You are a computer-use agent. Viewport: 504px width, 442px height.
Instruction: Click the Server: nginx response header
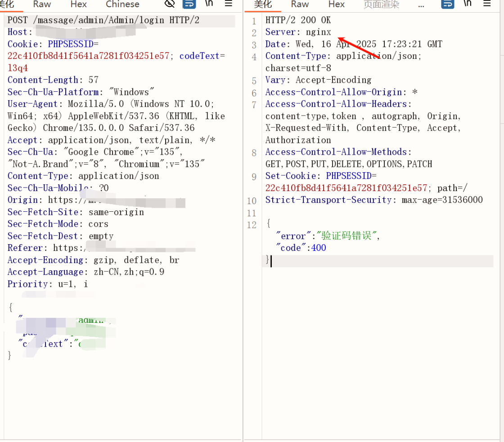tap(297, 32)
